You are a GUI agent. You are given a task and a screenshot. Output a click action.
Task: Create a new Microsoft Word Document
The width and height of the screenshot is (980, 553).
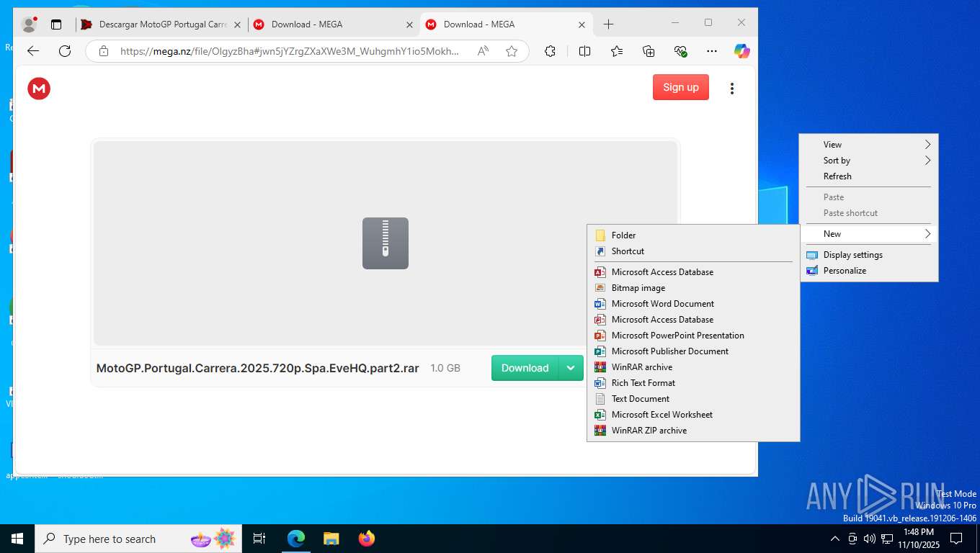[693, 304]
